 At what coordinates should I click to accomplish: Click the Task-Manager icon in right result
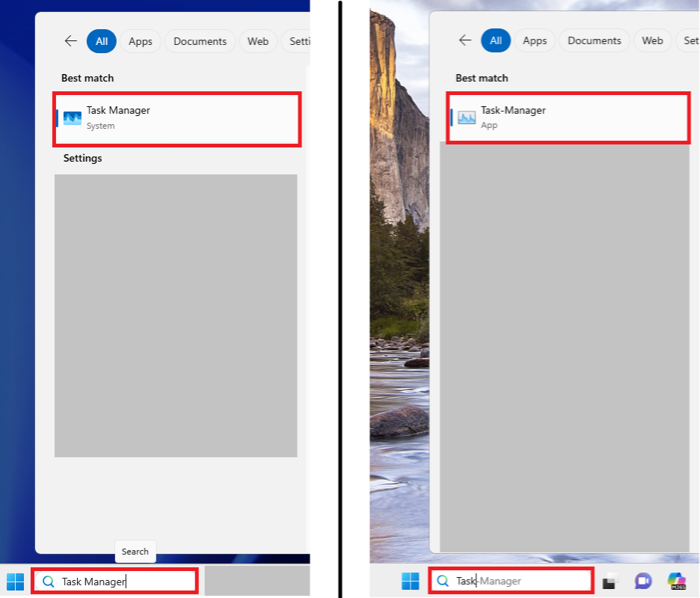tap(467, 118)
